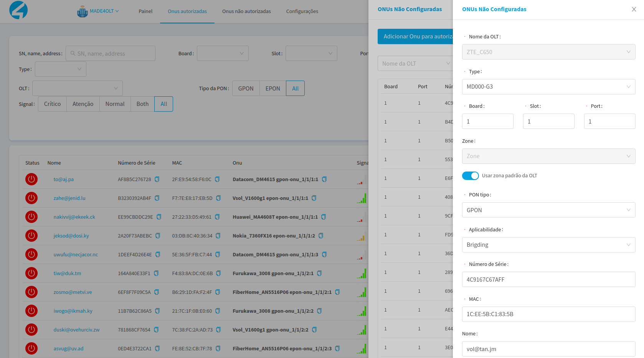This screenshot has width=644, height=358.
Task: Switch to Onus não autorizadas tab
Action: [x=246, y=12]
